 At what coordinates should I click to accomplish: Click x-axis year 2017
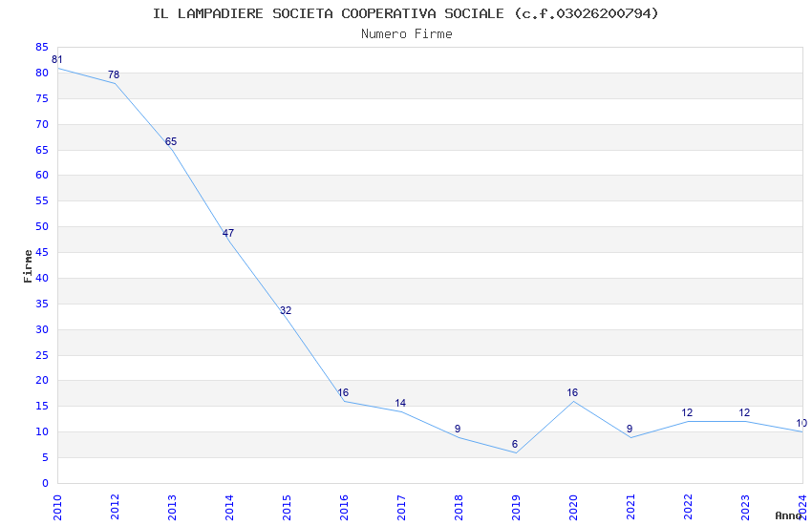401,507
